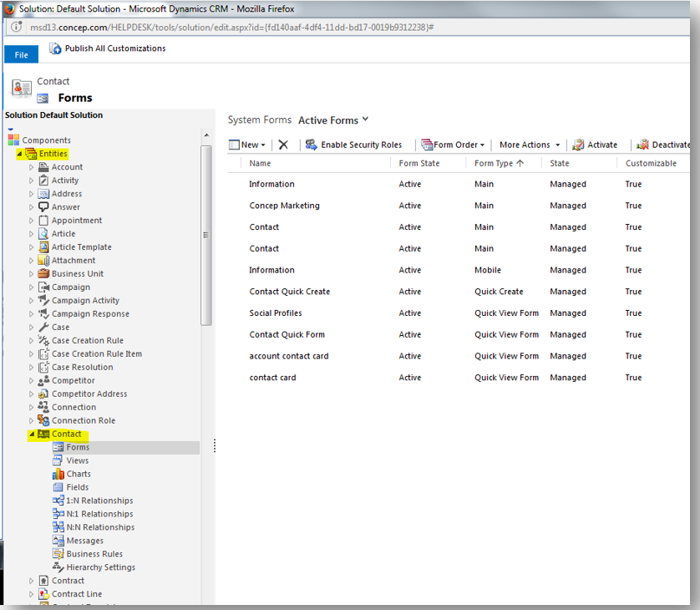This screenshot has width=700, height=610.
Task: Click Enable Security Roles button
Action: click(354, 145)
